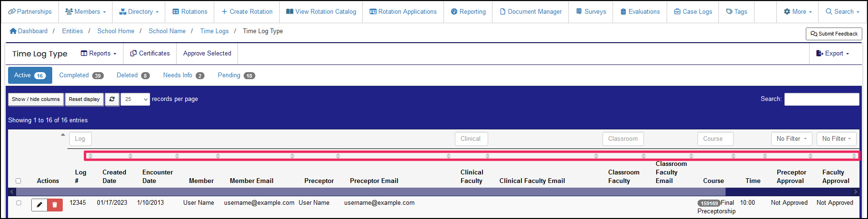This screenshot has height=219, width=868.
Task: Click the horizontal table scrollbar
Action: coord(371,192)
